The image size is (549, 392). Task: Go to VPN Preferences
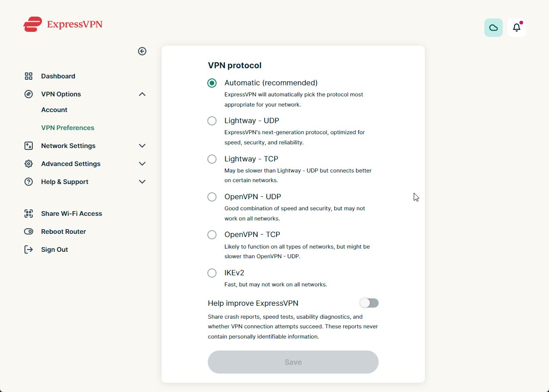click(67, 128)
